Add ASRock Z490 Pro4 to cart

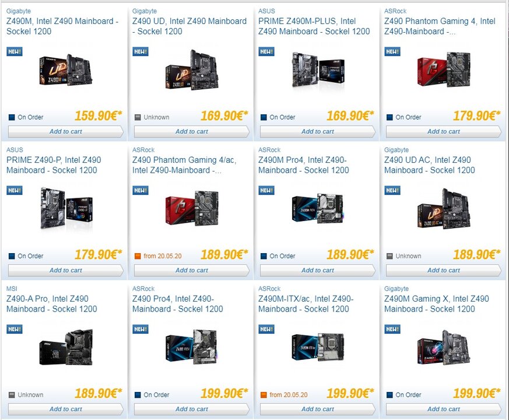click(191, 409)
